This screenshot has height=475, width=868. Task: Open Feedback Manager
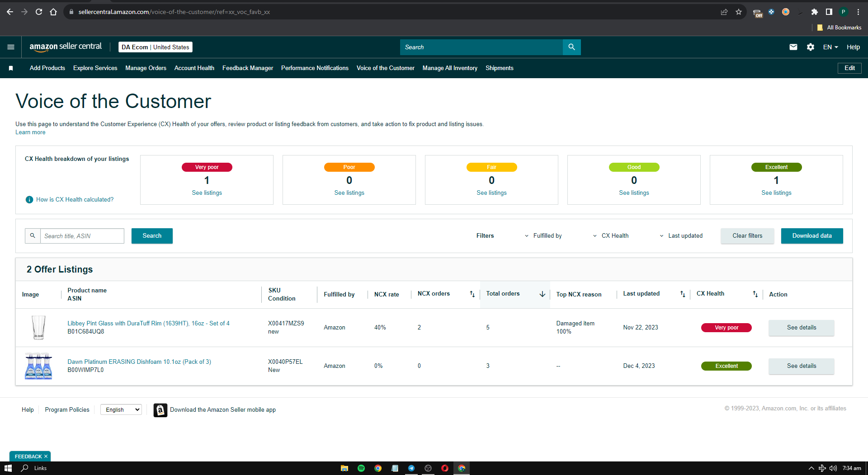248,68
